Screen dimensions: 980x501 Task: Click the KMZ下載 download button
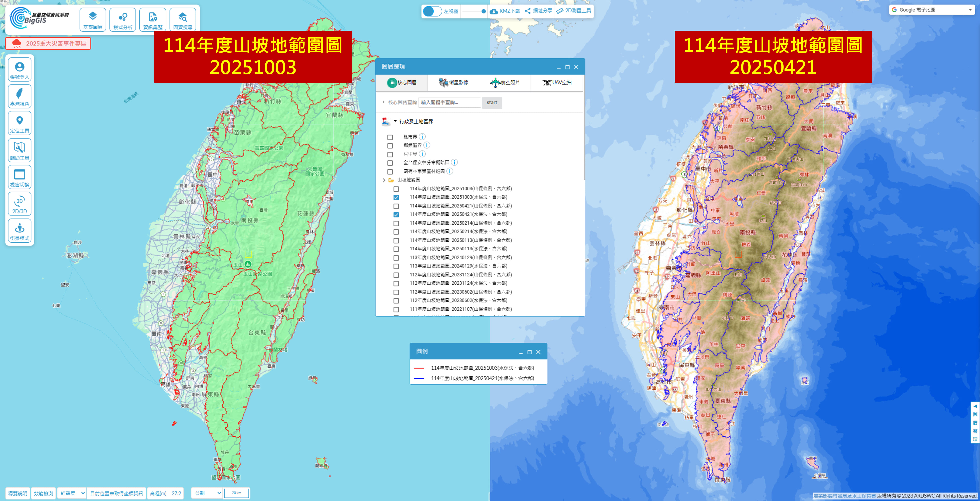[505, 11]
